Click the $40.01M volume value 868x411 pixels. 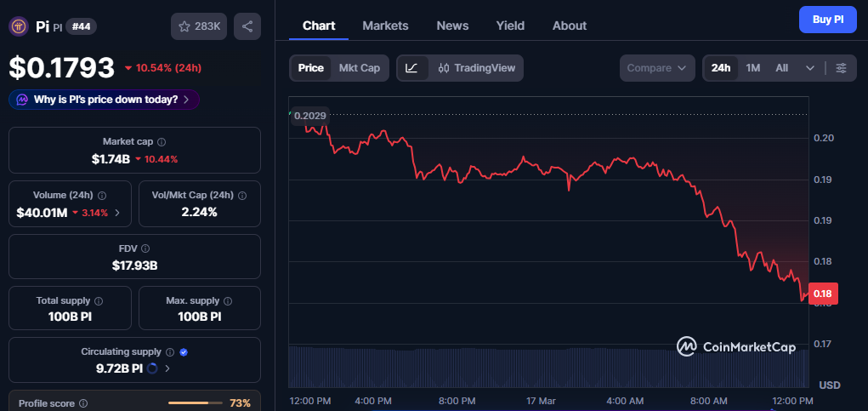tap(42, 212)
